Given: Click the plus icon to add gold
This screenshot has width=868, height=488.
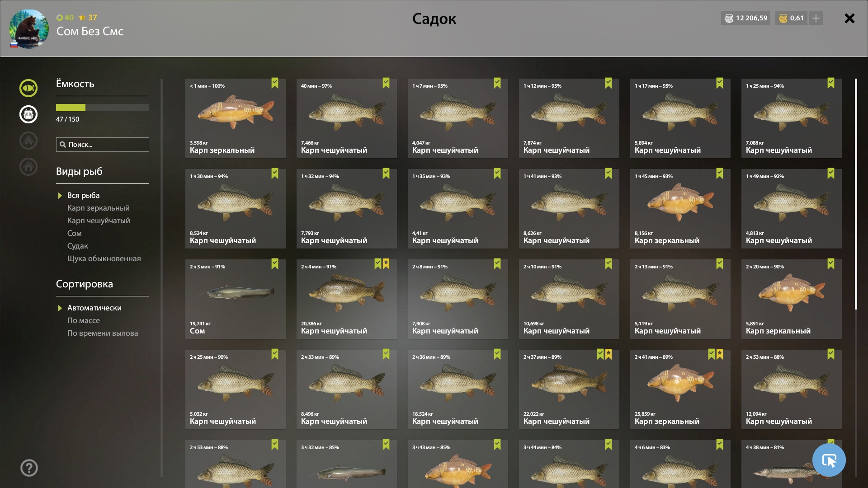Looking at the screenshot, I should coord(816,18).
